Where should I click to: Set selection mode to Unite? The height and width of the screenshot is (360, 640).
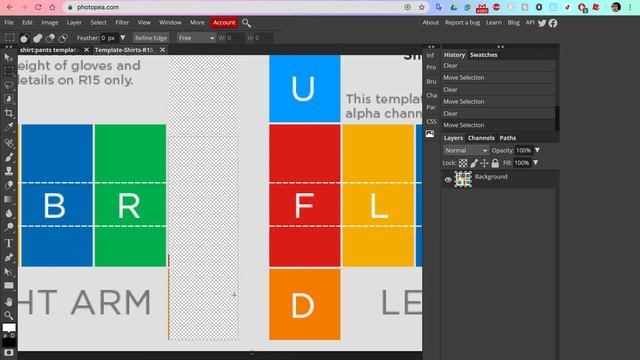click(38, 38)
